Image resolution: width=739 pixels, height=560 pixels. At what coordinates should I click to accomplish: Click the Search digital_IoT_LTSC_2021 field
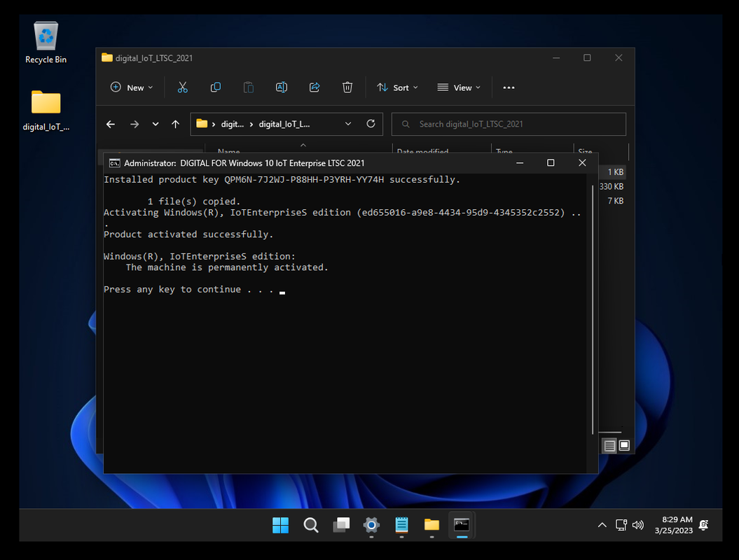(509, 125)
